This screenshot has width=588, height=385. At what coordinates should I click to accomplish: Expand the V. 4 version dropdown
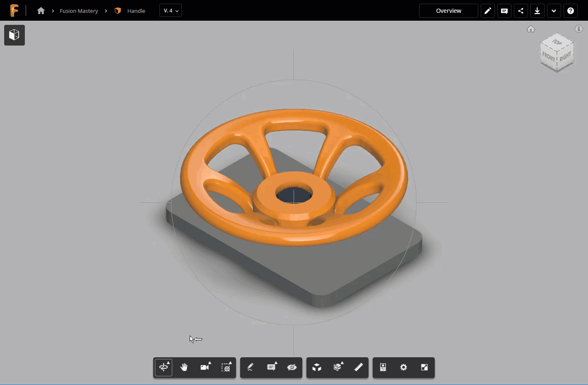coord(171,11)
